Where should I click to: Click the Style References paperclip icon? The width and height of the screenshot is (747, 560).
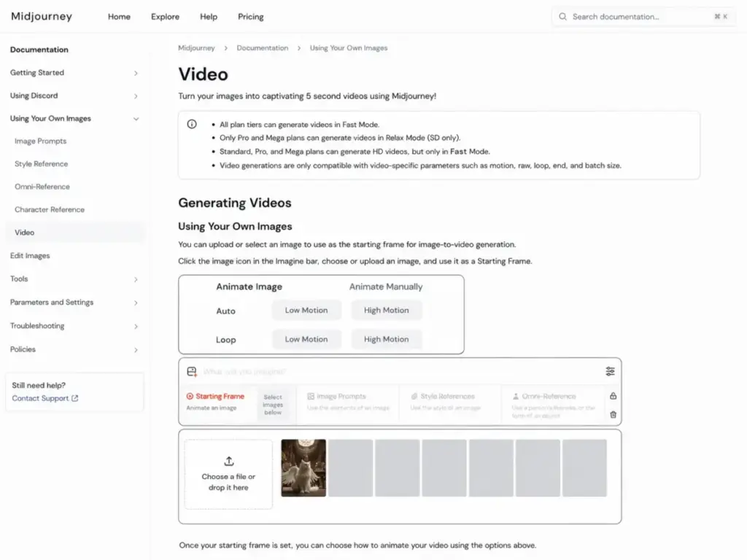tap(414, 396)
